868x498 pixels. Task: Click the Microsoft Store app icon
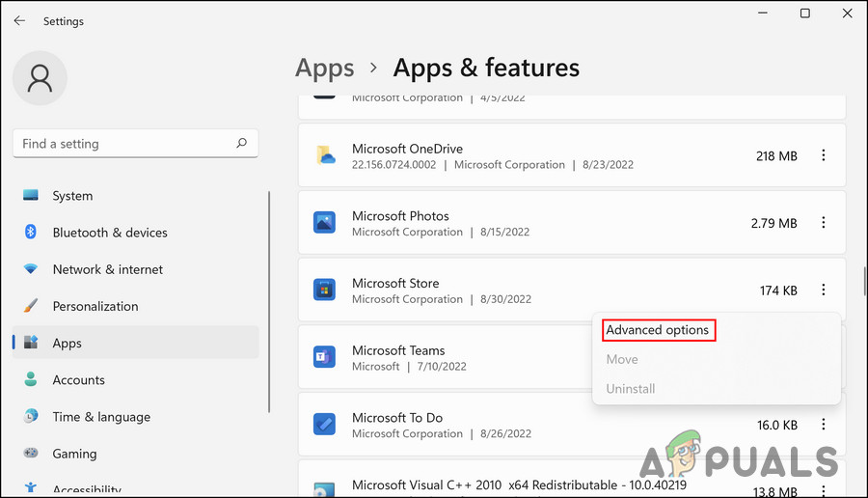(x=324, y=290)
